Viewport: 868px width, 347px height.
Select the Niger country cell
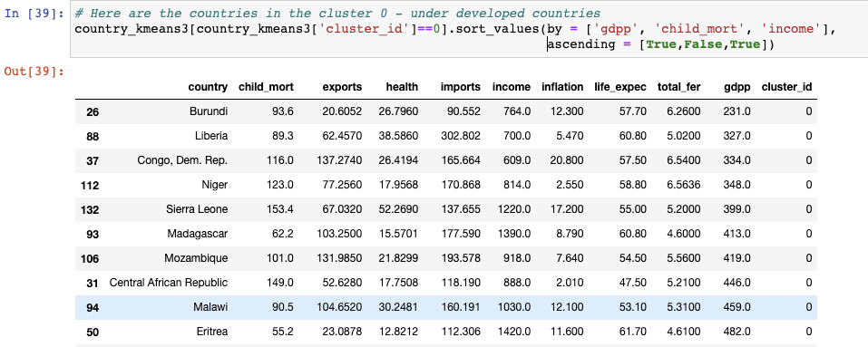coord(215,185)
